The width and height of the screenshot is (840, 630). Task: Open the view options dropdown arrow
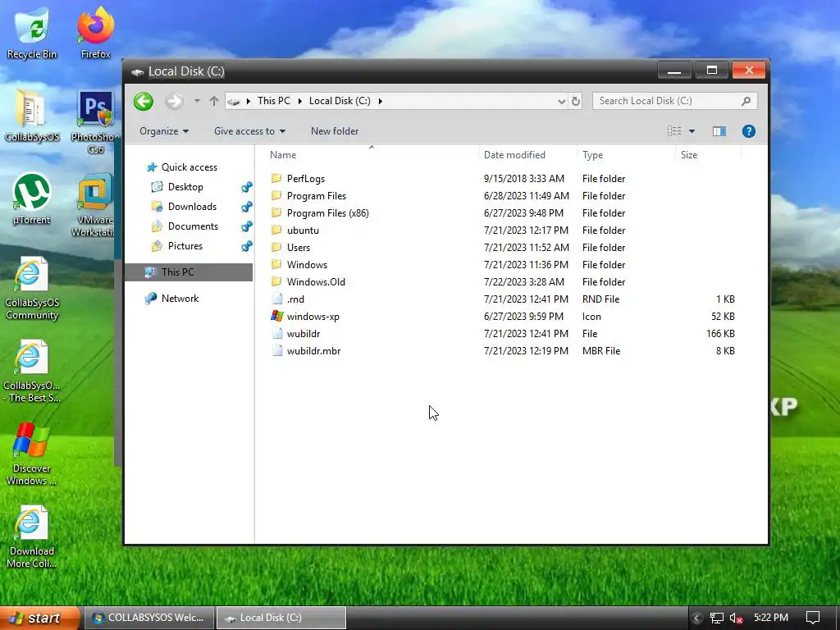(692, 131)
